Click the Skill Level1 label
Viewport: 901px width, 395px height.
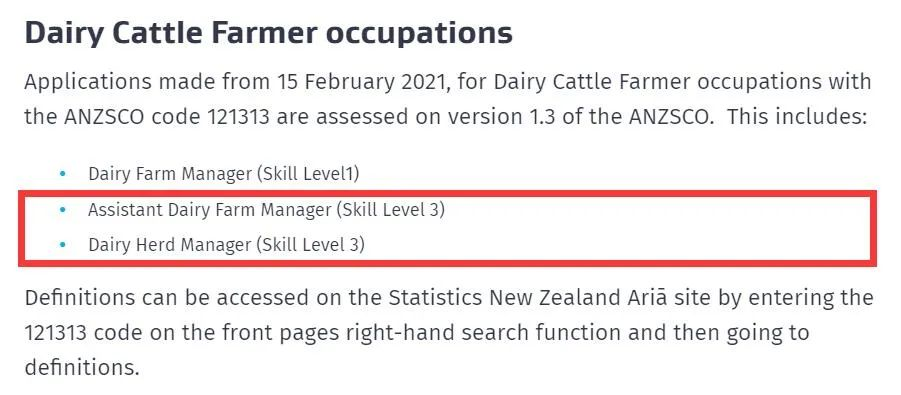307,174
